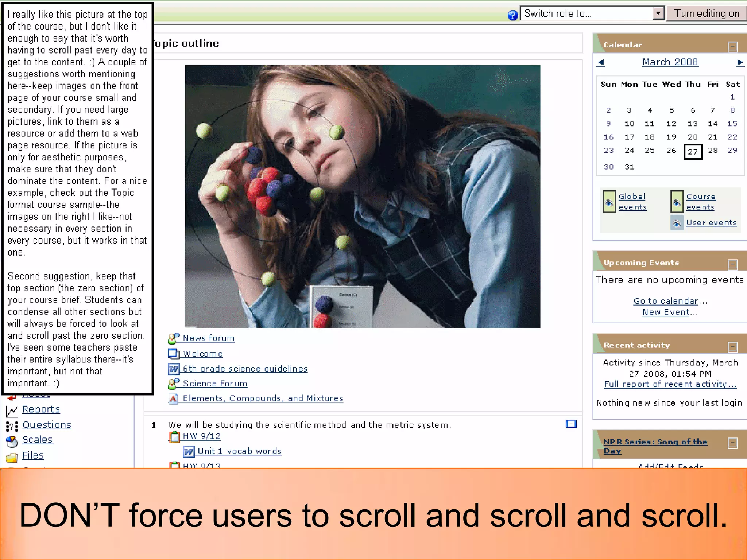Open Elements, Compounds, and Mixtures link
The height and width of the screenshot is (560, 747).
263,398
